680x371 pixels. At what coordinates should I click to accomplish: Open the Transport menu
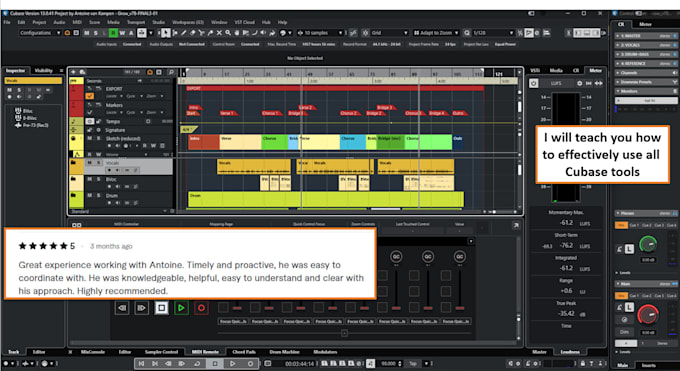(x=136, y=22)
